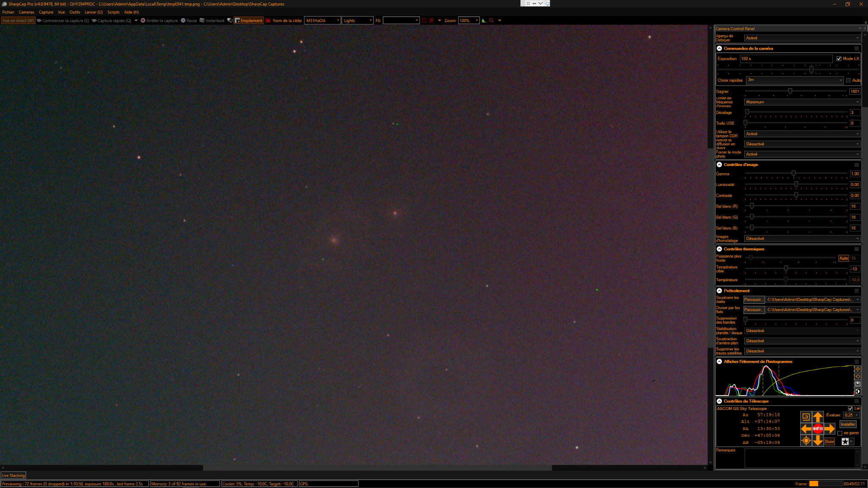
Task: Collapse the Contrôles thermiques section
Action: coord(719,249)
